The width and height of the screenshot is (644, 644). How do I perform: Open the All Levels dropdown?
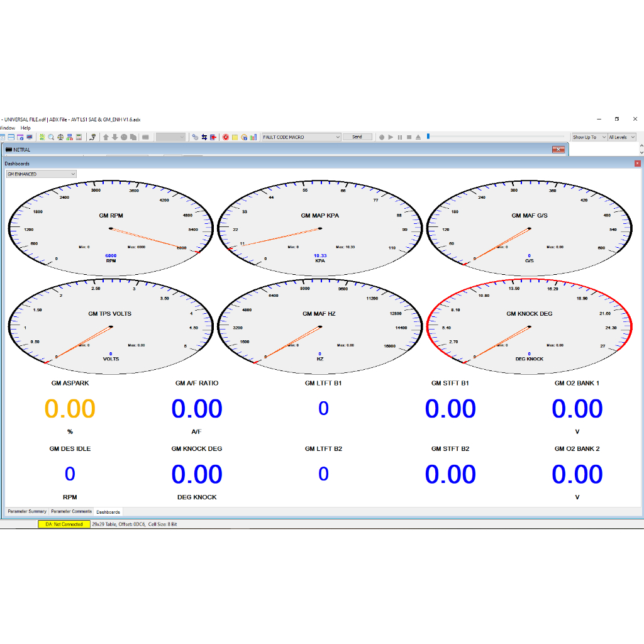tap(622, 137)
